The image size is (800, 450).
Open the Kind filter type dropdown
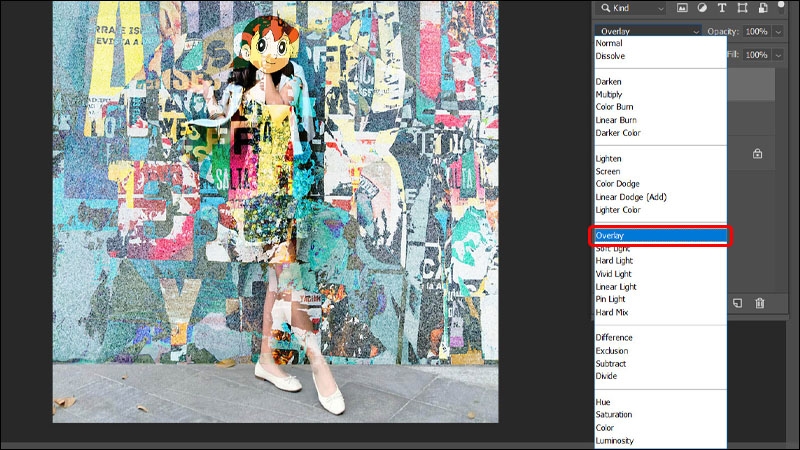[x=632, y=8]
